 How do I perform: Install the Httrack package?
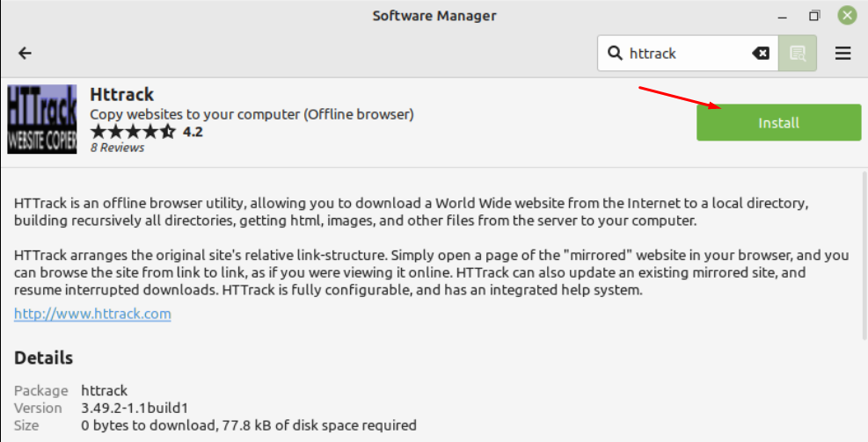point(778,122)
